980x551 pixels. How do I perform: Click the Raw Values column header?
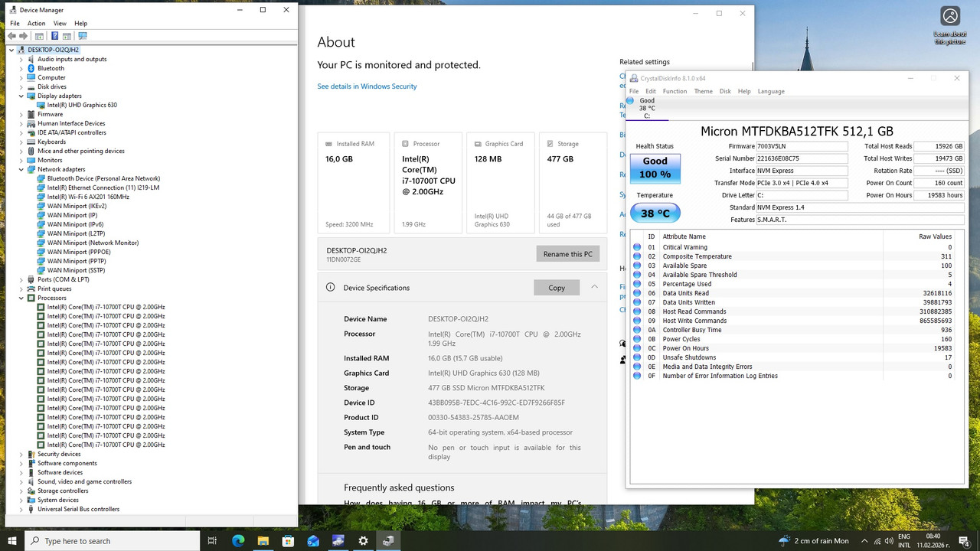pyautogui.click(x=935, y=236)
